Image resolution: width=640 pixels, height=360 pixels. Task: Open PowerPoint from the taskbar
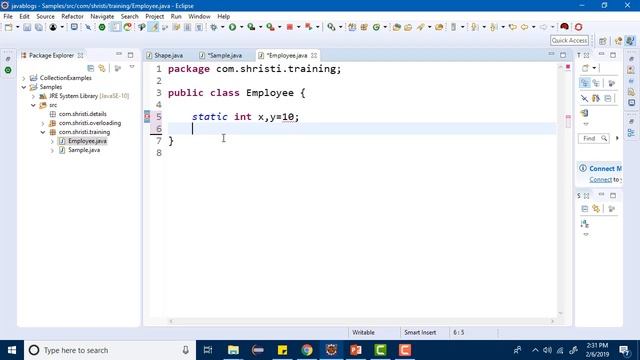[356, 350]
